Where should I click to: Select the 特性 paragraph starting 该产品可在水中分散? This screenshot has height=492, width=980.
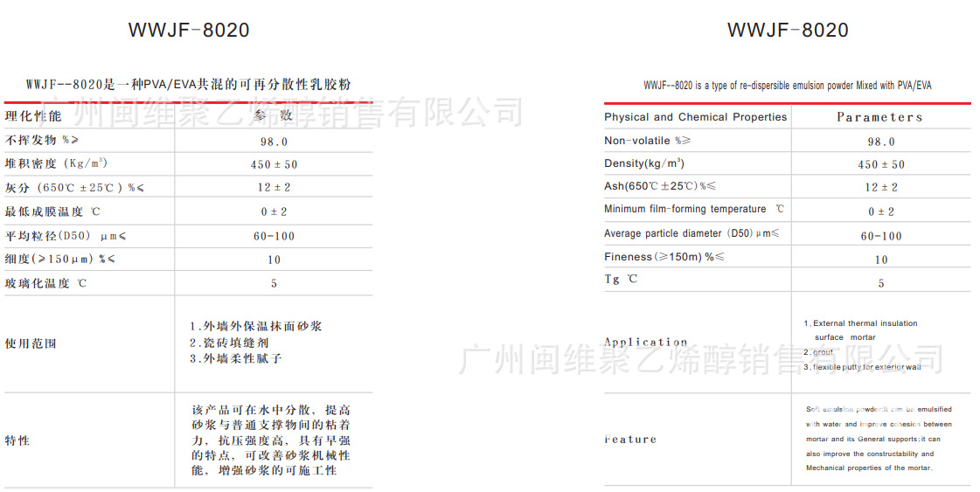[271, 440]
